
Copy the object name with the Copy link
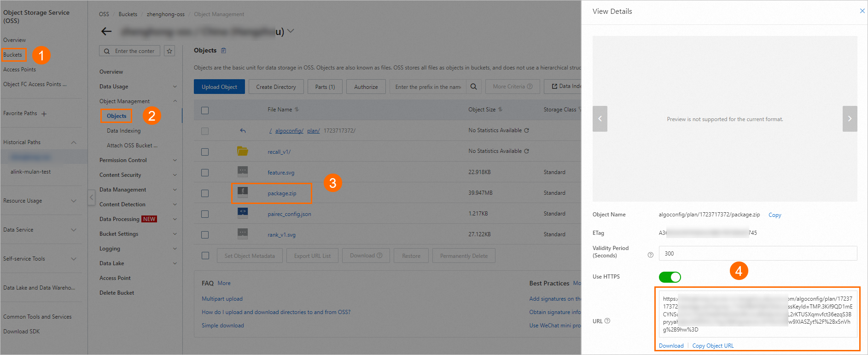[775, 215]
